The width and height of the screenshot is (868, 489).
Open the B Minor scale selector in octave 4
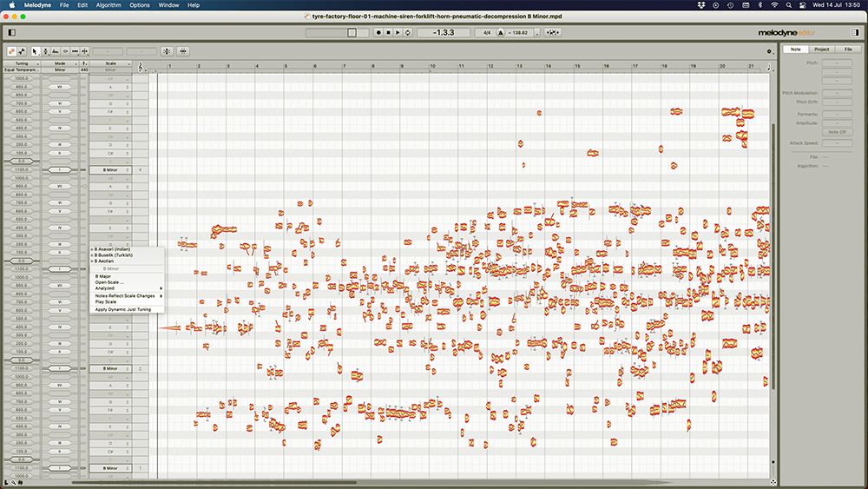click(x=111, y=170)
